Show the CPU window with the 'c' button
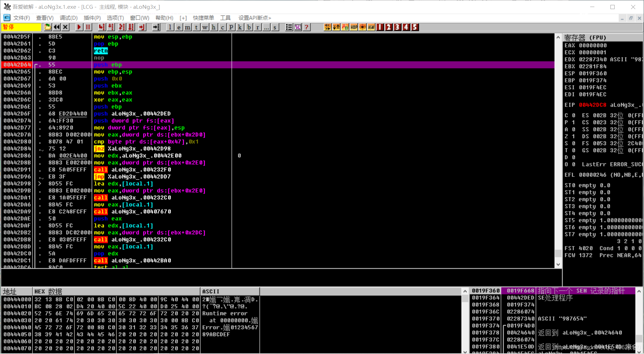Screen dimensions: 644x354 (x=222, y=27)
